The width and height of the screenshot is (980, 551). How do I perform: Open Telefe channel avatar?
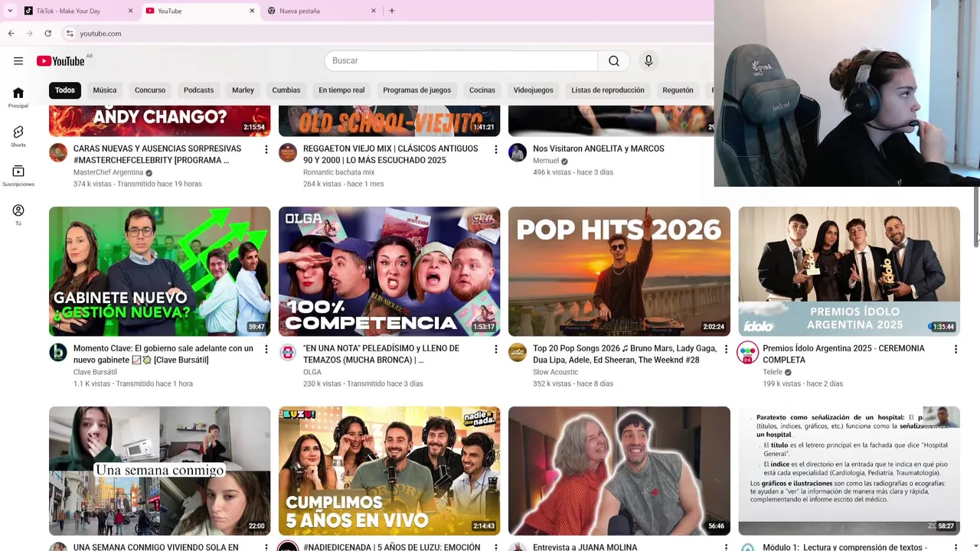pos(747,352)
